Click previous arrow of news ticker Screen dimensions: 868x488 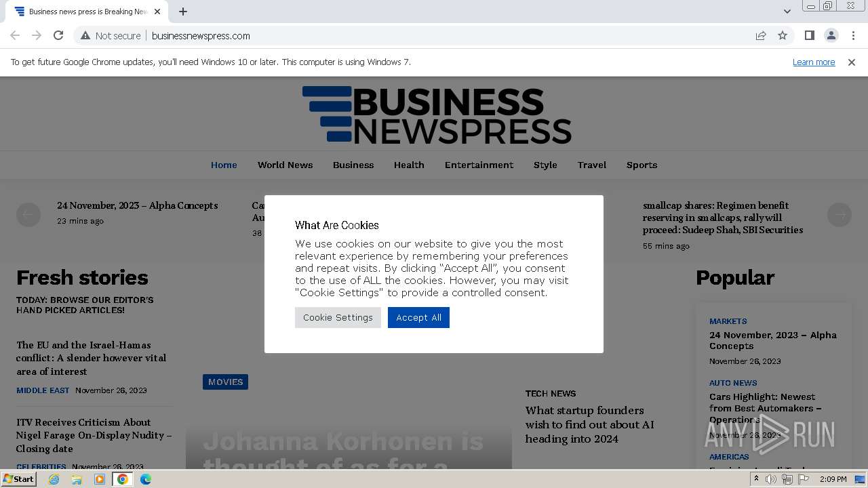point(28,215)
